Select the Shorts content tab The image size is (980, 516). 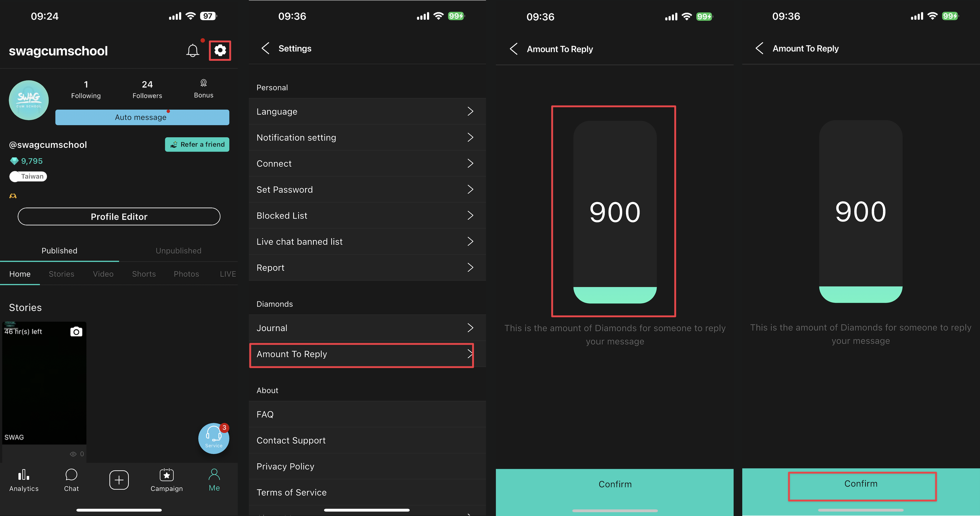(144, 274)
